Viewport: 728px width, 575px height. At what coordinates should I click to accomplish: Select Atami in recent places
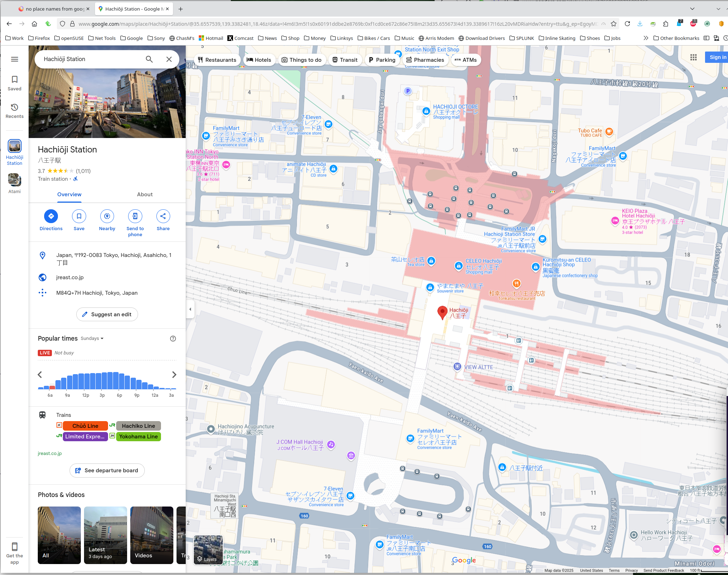tap(14, 184)
